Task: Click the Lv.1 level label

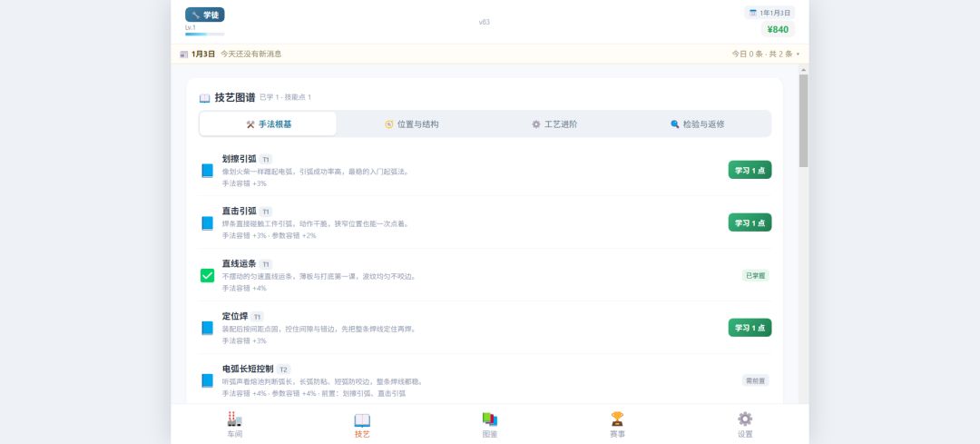Action: point(190,27)
